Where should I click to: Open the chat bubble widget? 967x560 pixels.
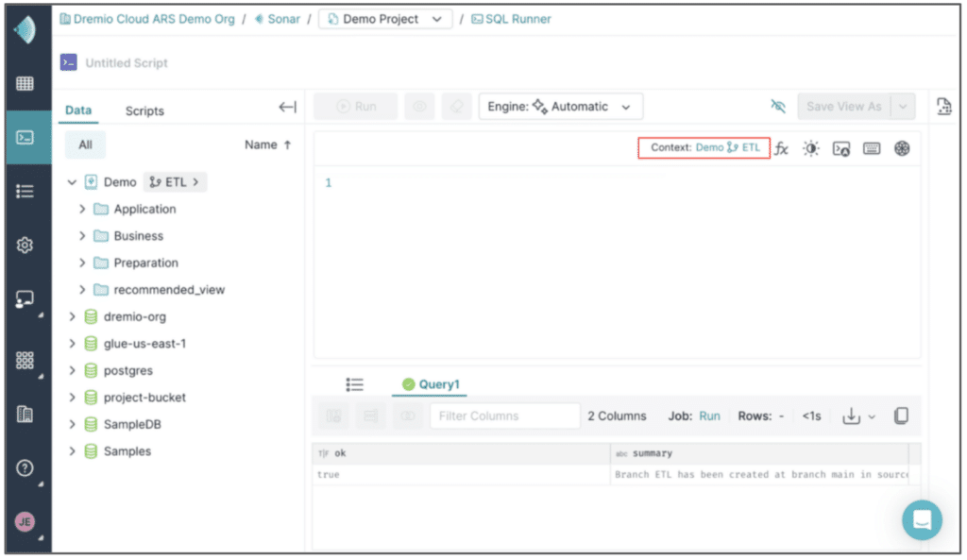(922, 520)
